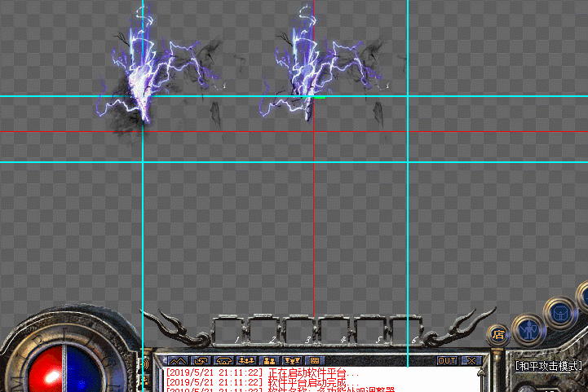Click the icon left of the grid icon

[292, 361]
